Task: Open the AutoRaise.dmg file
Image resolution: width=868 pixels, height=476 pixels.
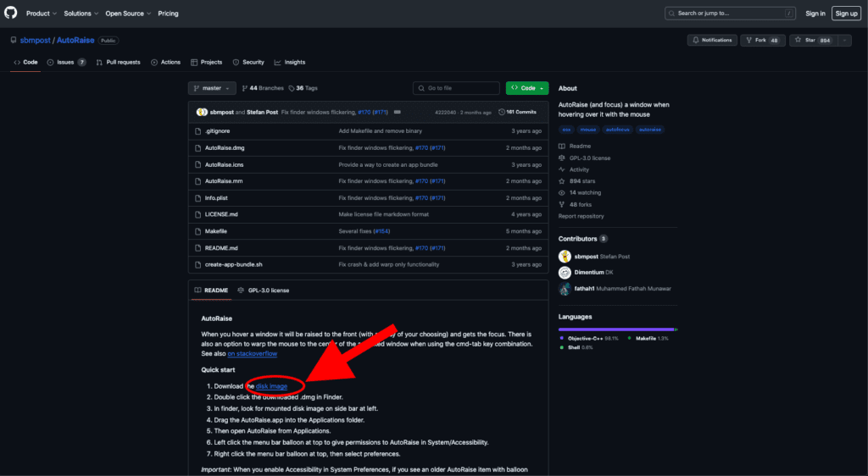Action: 225,148
